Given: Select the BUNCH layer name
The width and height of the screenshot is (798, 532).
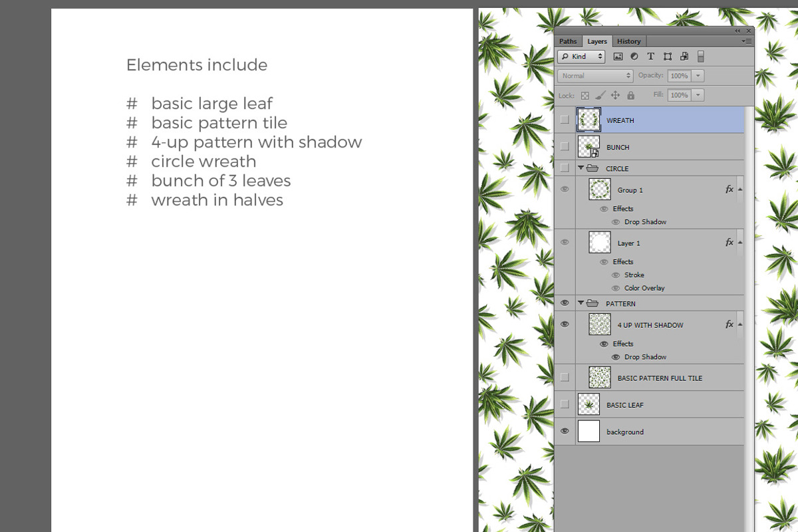Looking at the screenshot, I should [618, 147].
